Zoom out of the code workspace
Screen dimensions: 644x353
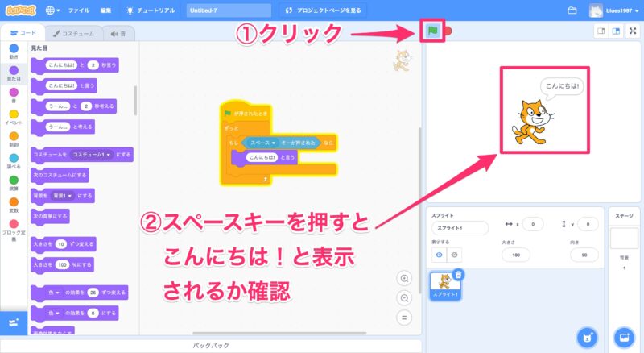[x=405, y=297]
